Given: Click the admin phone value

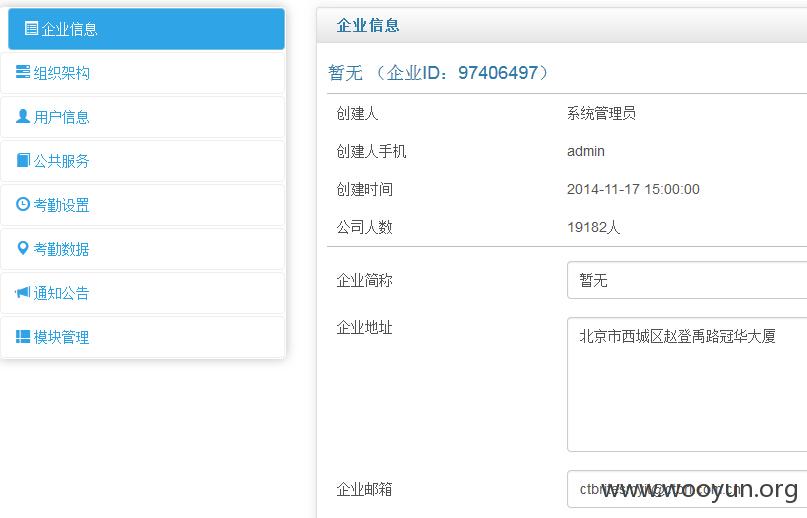Looking at the screenshot, I should pos(586,151).
